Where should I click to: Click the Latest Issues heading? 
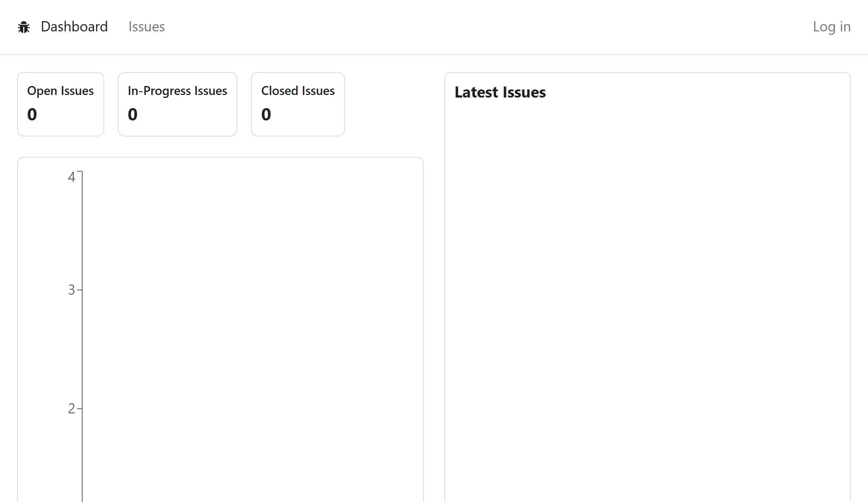point(500,92)
